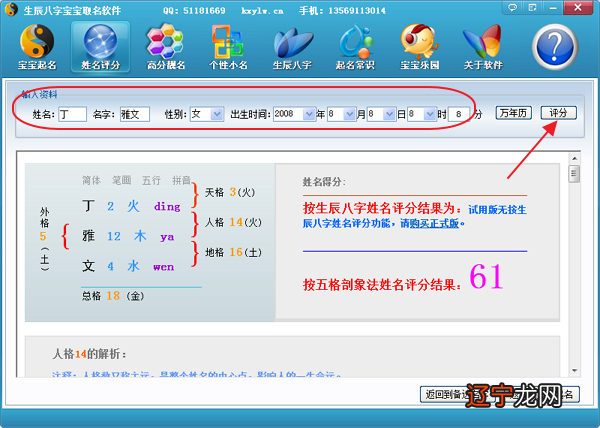
Task: Click the 购买正式版 purchase link
Action: tap(431, 224)
